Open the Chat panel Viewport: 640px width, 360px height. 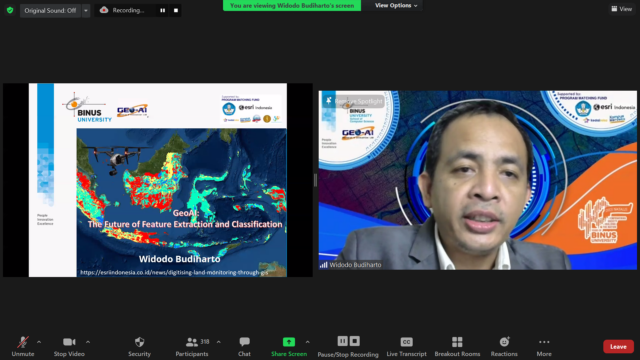point(244,347)
